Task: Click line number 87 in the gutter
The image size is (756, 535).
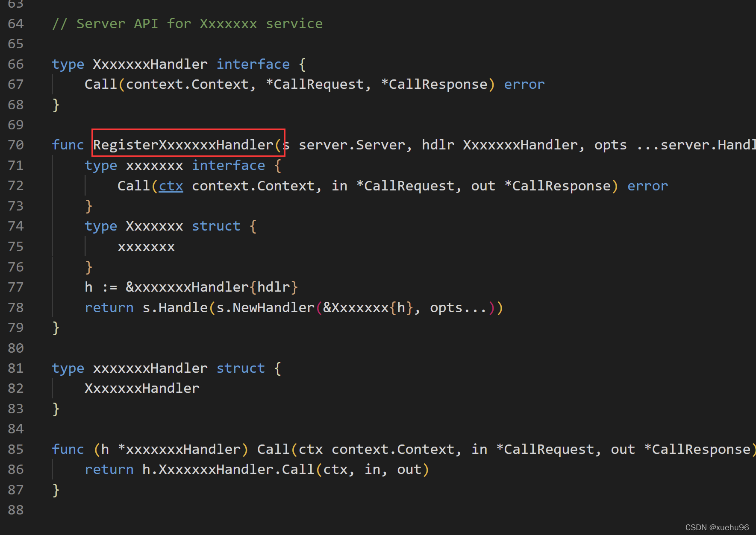Action: click(16, 490)
